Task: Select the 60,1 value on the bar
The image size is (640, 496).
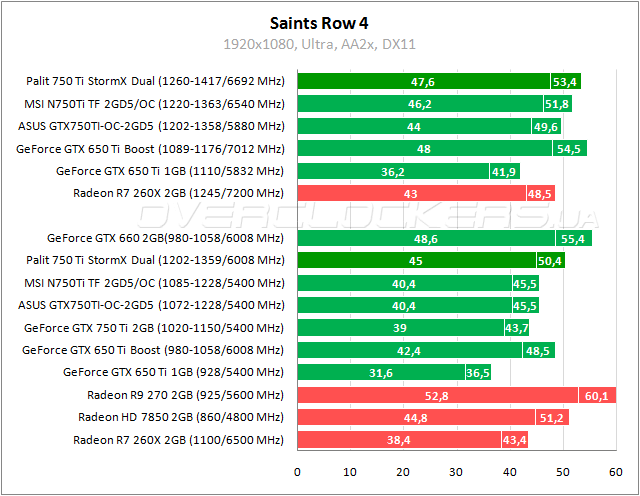Action: point(596,396)
